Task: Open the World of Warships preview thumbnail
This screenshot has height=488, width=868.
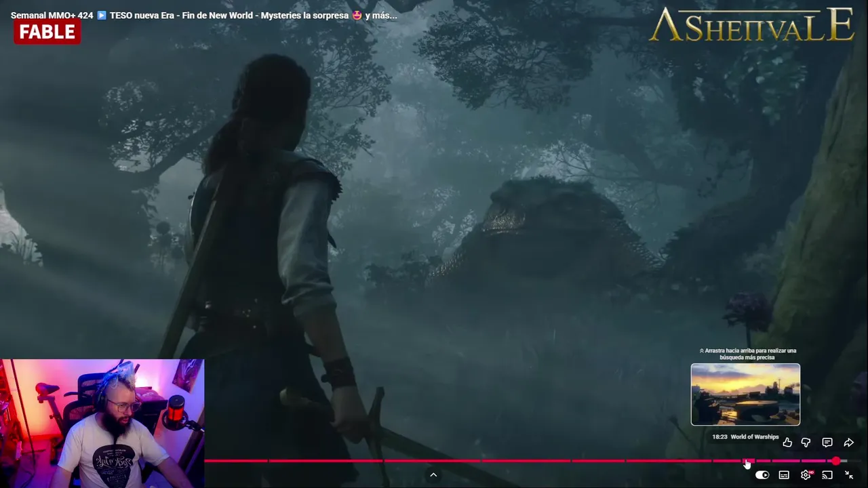Action: coord(745,394)
